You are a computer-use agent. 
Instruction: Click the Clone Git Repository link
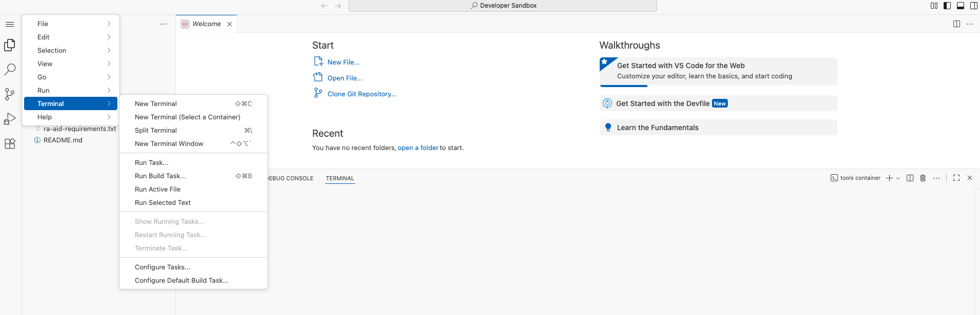coord(361,94)
